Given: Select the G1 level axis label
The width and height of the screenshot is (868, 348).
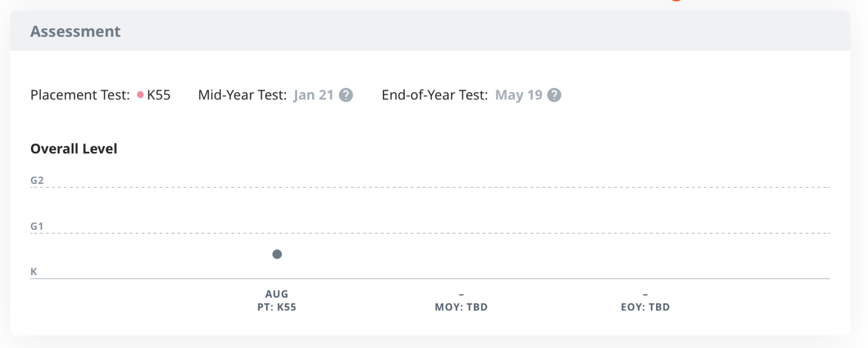Looking at the screenshot, I should (x=37, y=226).
